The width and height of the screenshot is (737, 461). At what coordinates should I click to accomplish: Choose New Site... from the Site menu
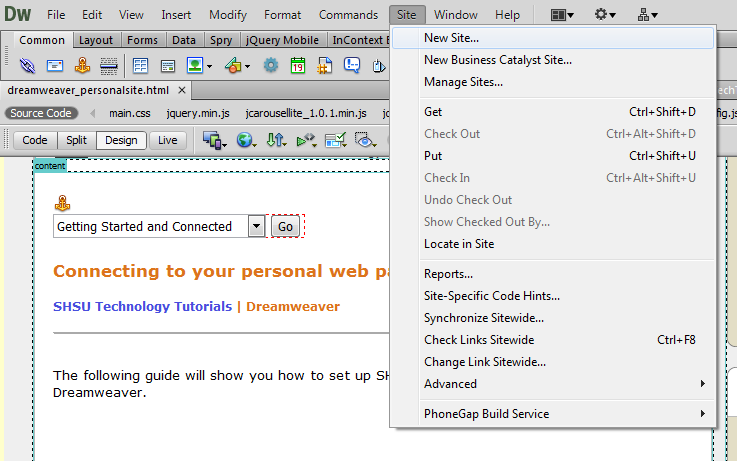[x=553, y=38]
